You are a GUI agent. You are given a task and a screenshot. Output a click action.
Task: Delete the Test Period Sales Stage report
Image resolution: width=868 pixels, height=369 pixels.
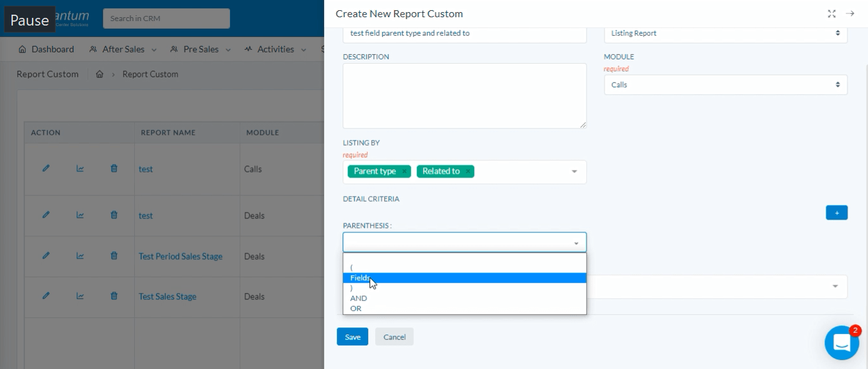[114, 255]
